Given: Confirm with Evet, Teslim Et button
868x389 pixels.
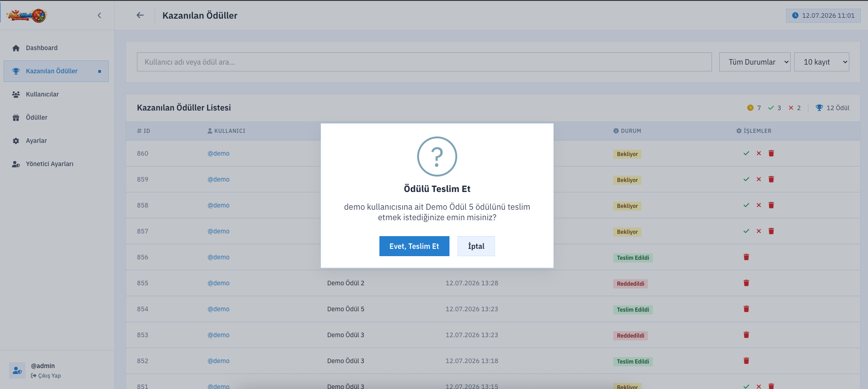Looking at the screenshot, I should coord(414,246).
